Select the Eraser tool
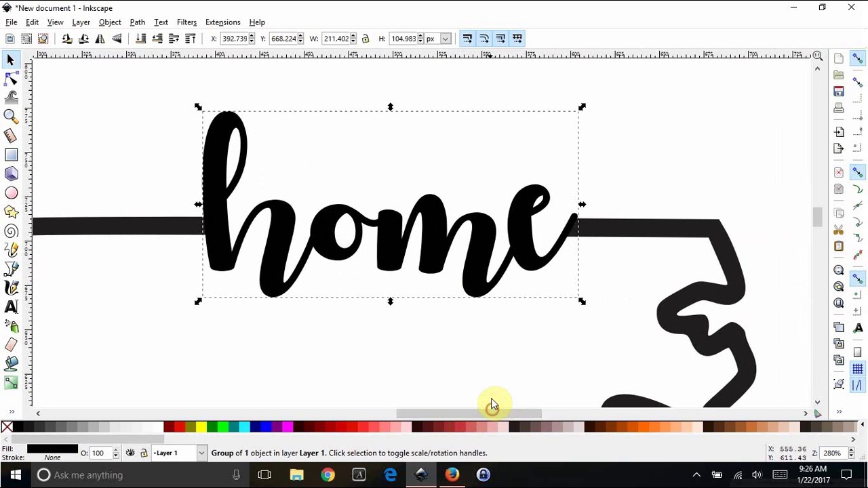The height and width of the screenshot is (488, 868). coord(10,345)
